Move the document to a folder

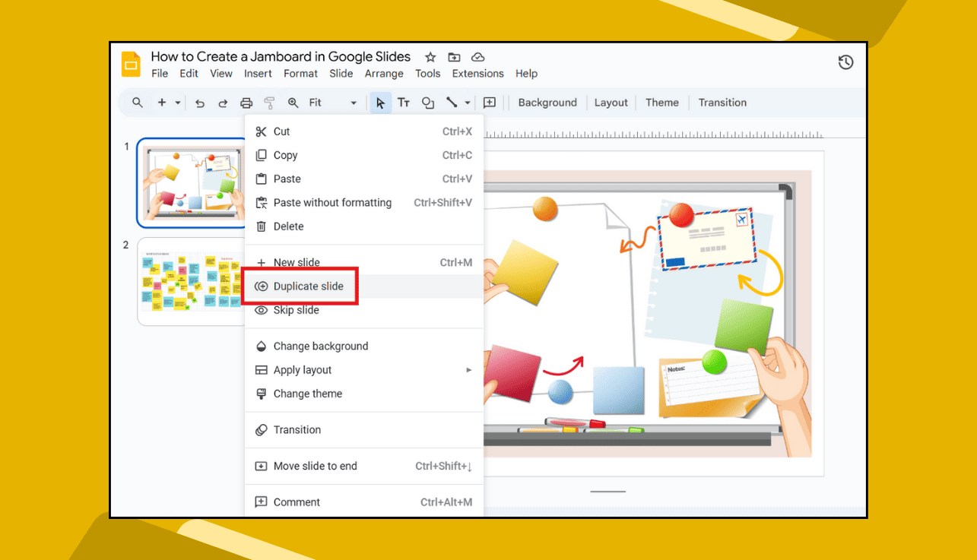tap(454, 57)
